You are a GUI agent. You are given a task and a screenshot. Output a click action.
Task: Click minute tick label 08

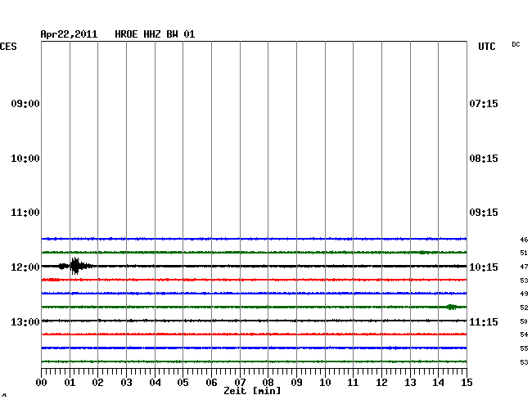point(268,383)
